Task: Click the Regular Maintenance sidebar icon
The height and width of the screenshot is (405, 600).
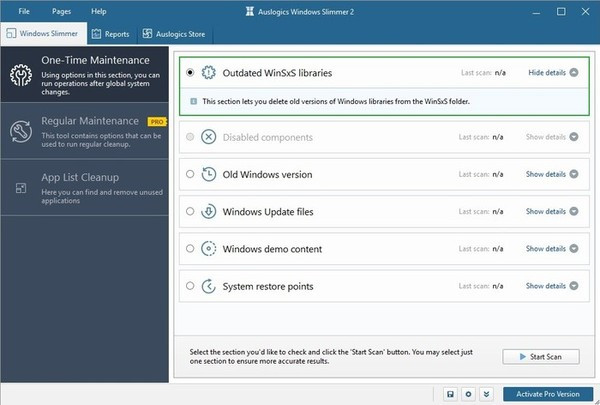Action: tap(20, 131)
